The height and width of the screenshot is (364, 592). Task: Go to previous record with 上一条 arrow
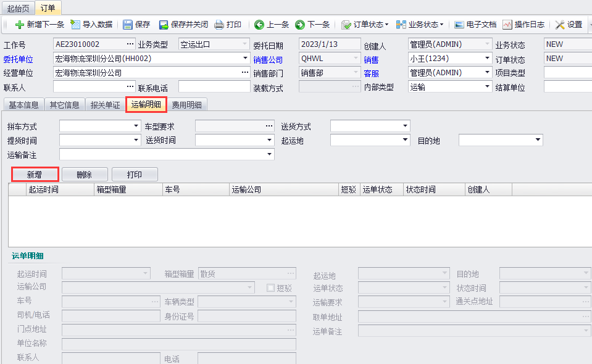pos(259,25)
